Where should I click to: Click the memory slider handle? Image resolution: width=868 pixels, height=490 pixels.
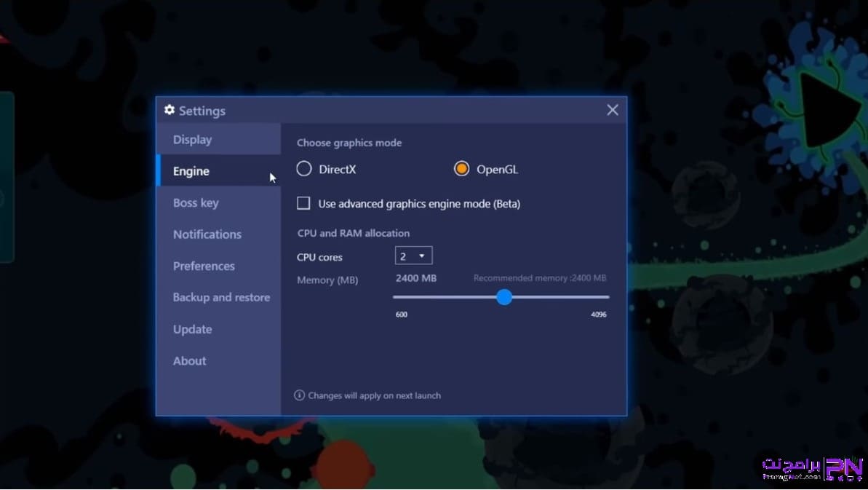503,297
